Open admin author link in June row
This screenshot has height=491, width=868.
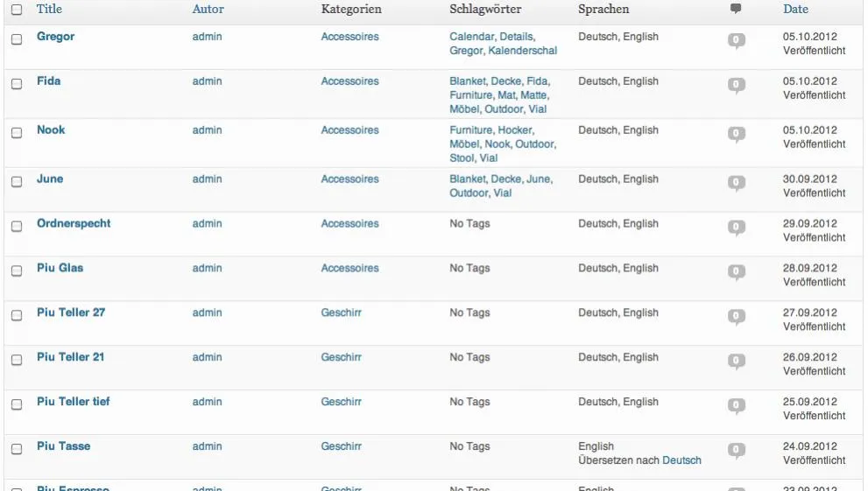pos(207,179)
